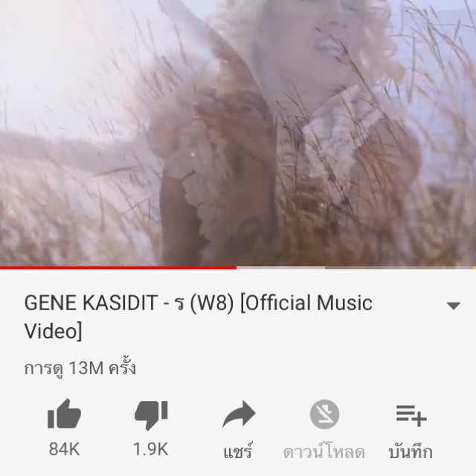Click the 13M view count text
This screenshot has width=476, height=476.
tap(80, 368)
